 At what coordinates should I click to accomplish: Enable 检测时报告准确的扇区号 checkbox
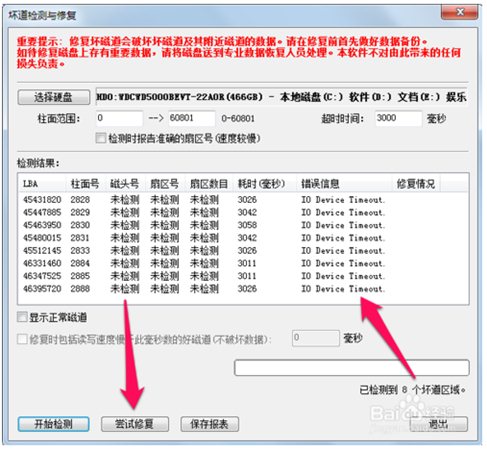(x=101, y=138)
